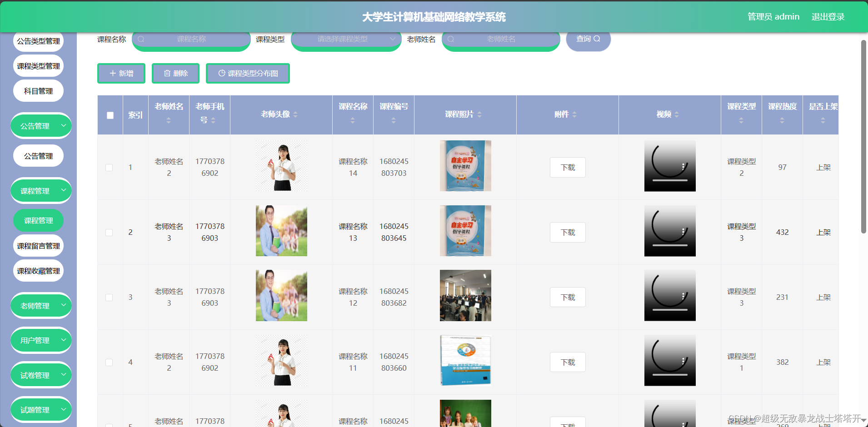Select 课程管理 submenu item

(x=38, y=220)
